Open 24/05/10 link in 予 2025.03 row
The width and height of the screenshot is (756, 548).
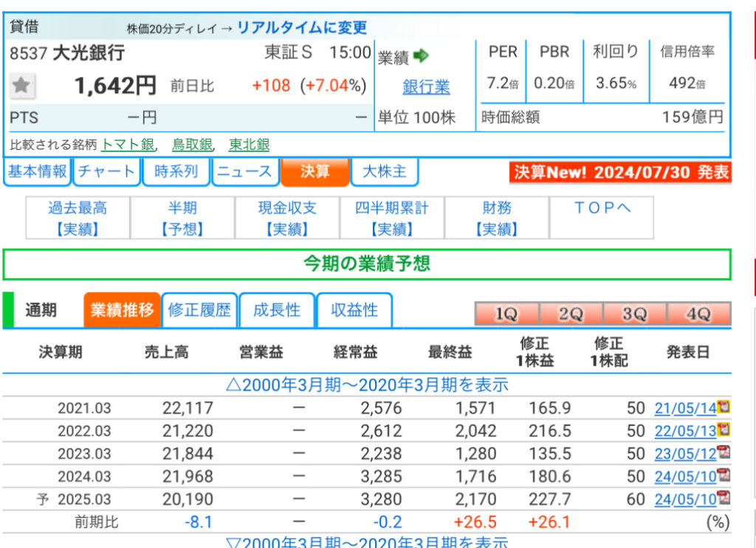[x=685, y=499]
